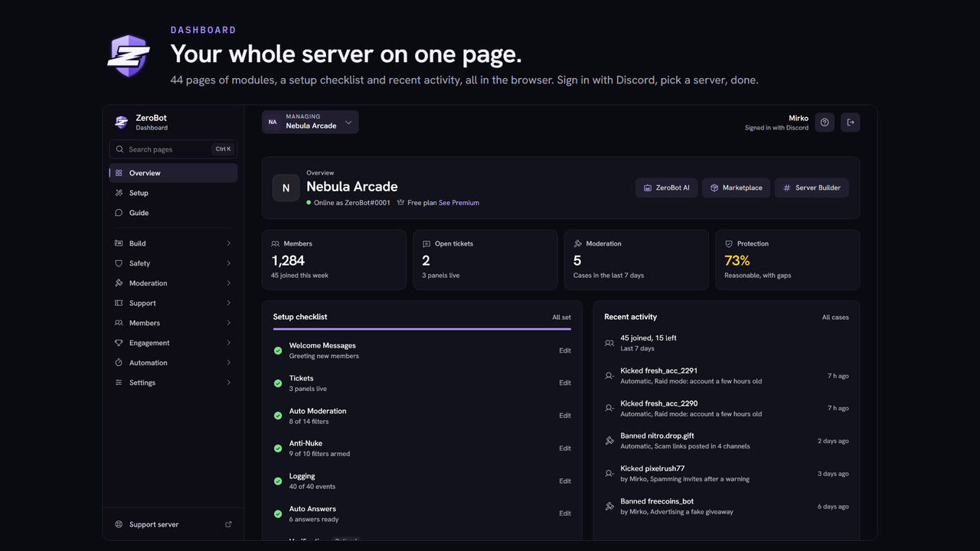Open the ZeroBot AI button

point(667,187)
